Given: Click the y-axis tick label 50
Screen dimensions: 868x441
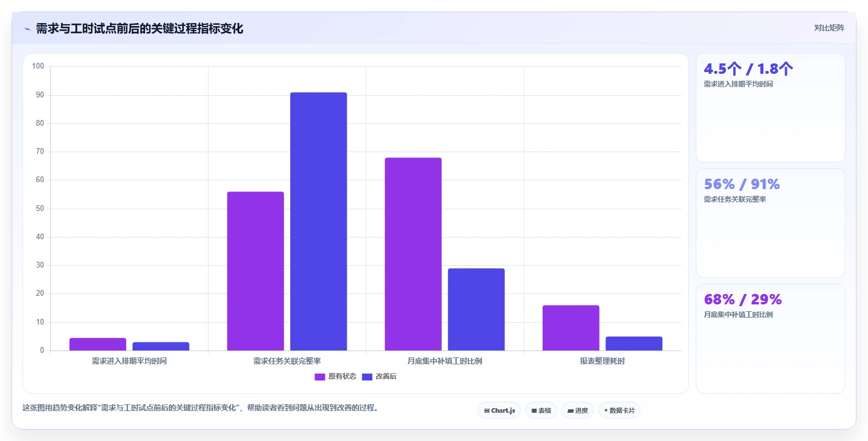Looking at the screenshot, I should (x=40, y=209).
